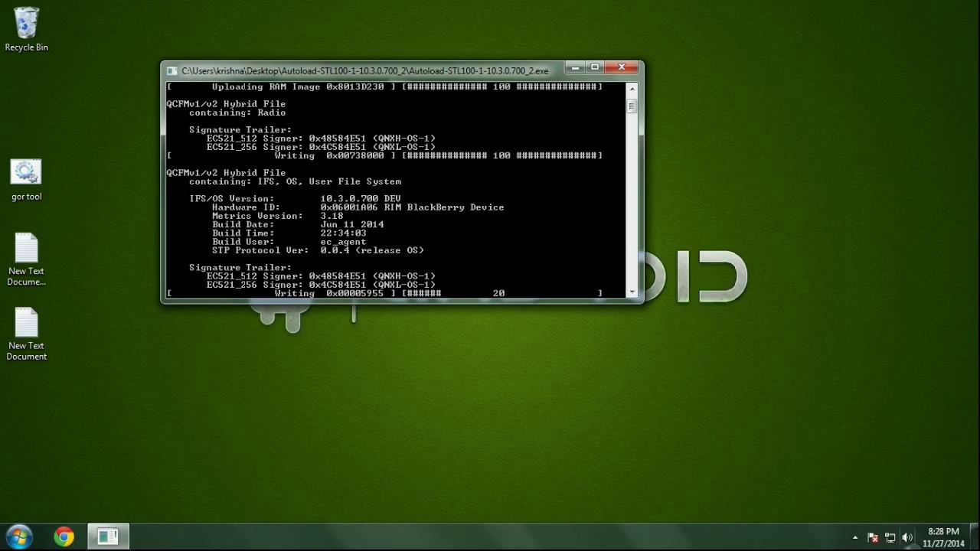The height and width of the screenshot is (551, 980).
Task: Click the Build Time '22:34:03' value
Action: (343, 233)
